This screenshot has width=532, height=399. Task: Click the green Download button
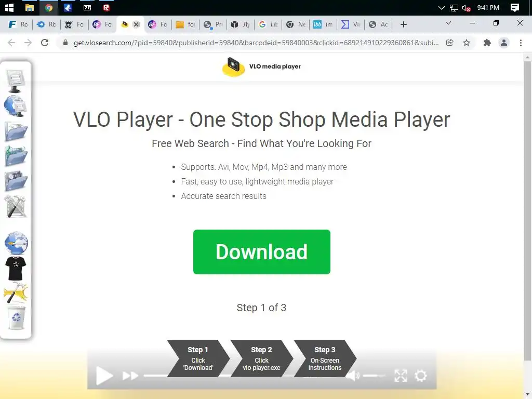coord(262,252)
